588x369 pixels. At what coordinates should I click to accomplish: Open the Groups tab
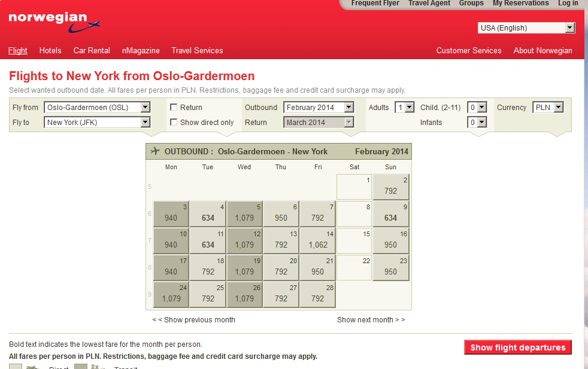[471, 4]
